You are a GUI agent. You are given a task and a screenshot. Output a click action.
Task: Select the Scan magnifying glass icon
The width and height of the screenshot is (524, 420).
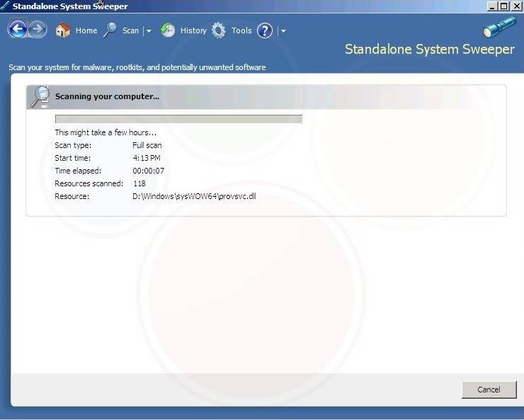coord(110,30)
